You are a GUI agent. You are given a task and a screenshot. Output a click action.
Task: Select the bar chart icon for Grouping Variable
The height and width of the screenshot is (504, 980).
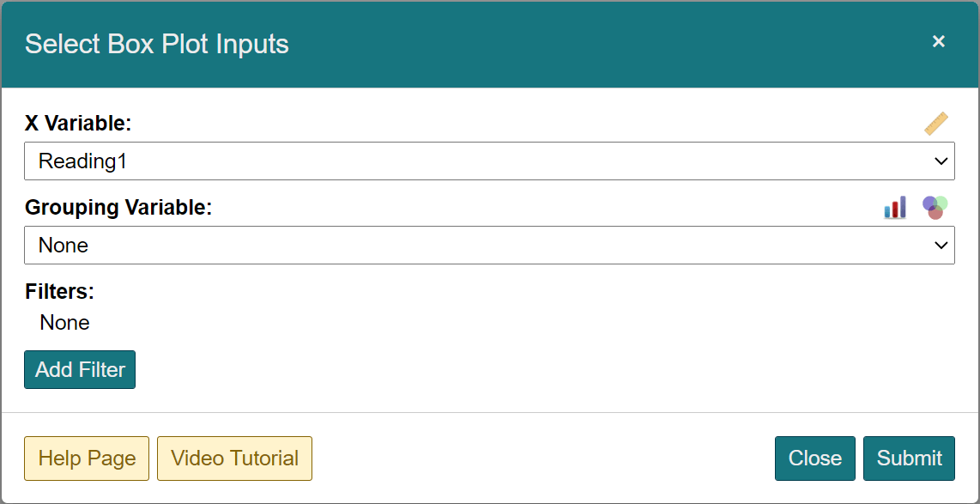pyautogui.click(x=895, y=207)
